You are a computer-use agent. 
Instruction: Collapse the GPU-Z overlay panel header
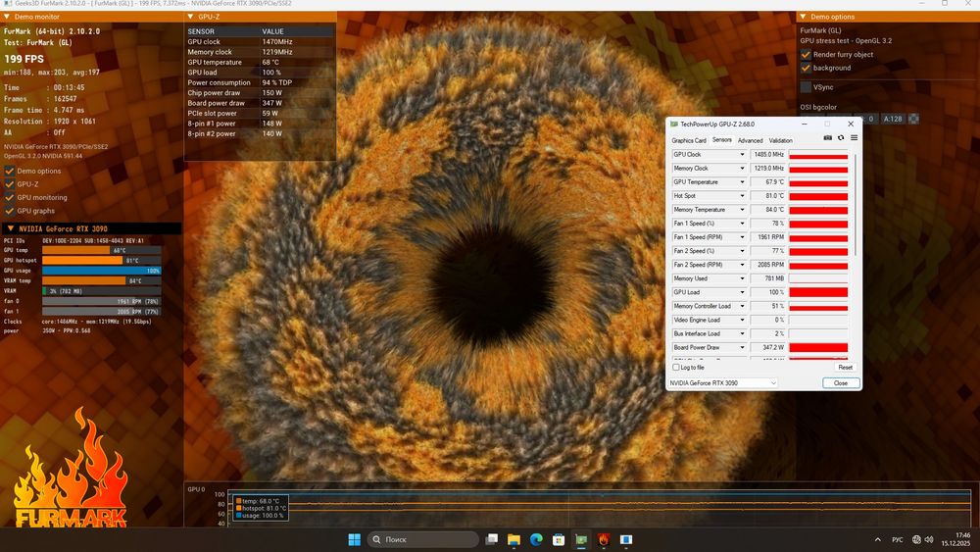[x=191, y=17]
